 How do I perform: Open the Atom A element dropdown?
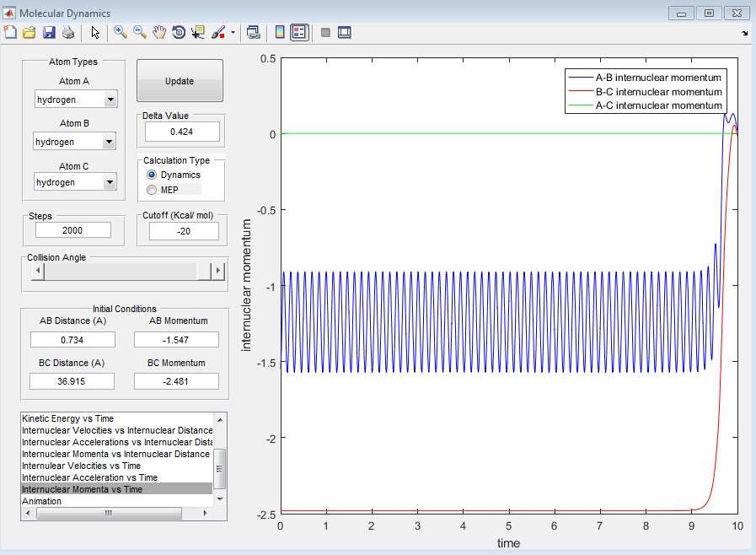[x=110, y=100]
